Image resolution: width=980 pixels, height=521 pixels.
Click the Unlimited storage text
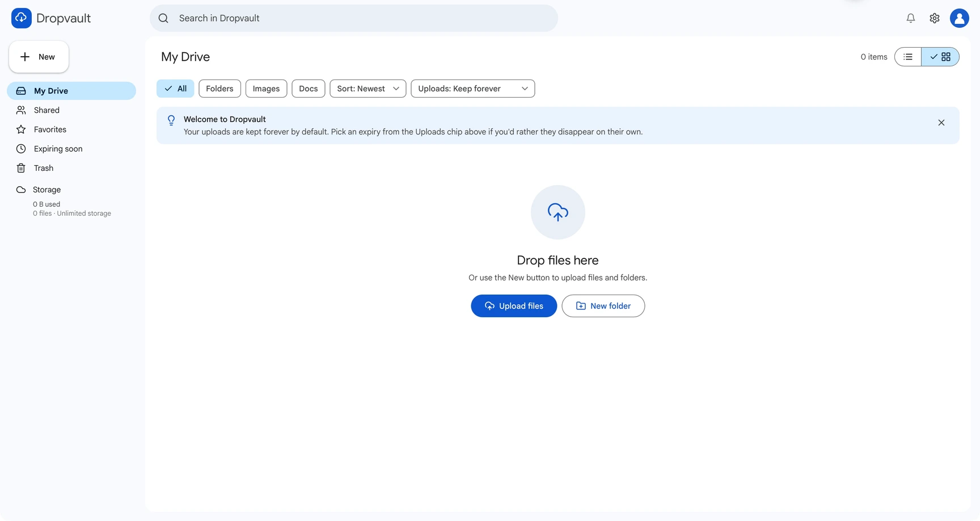pos(84,213)
